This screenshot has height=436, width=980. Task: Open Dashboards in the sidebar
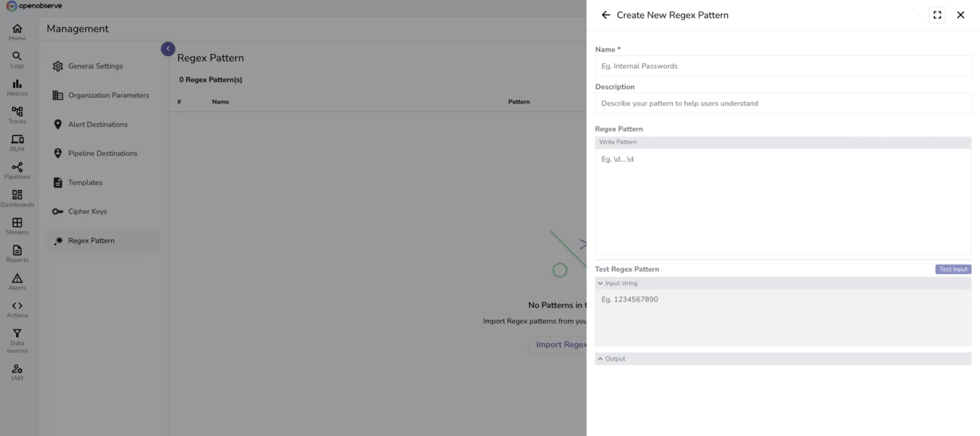pyautogui.click(x=17, y=199)
